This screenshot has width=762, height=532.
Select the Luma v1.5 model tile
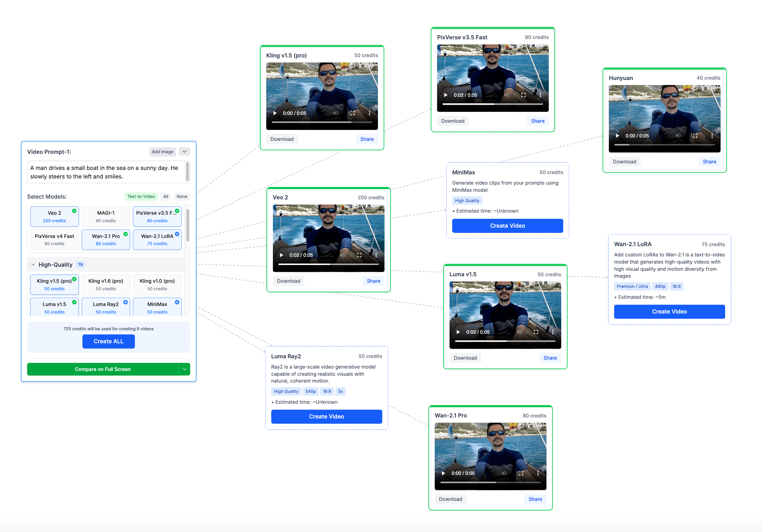point(54,307)
